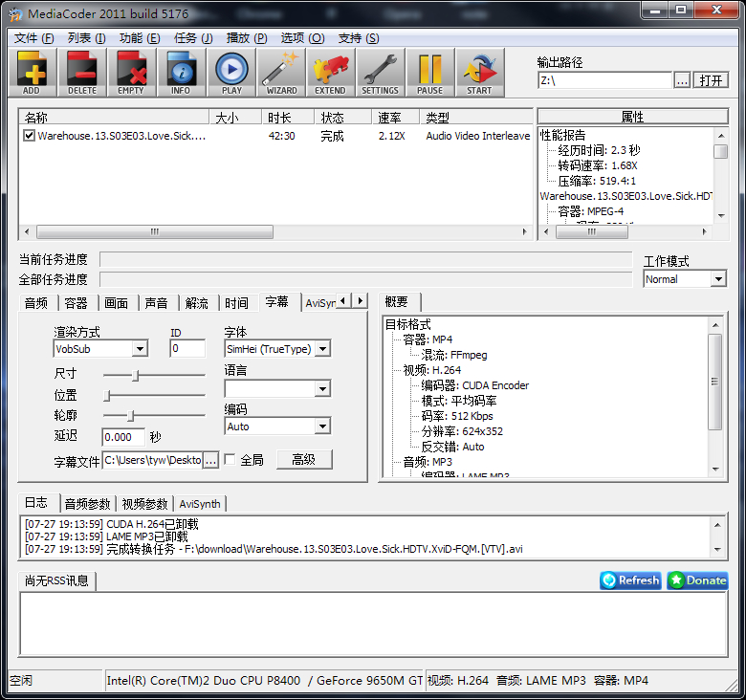Screen dimensions: 746x700
Task: Click the 尚无RSS讯息 tab
Action: click(56, 580)
